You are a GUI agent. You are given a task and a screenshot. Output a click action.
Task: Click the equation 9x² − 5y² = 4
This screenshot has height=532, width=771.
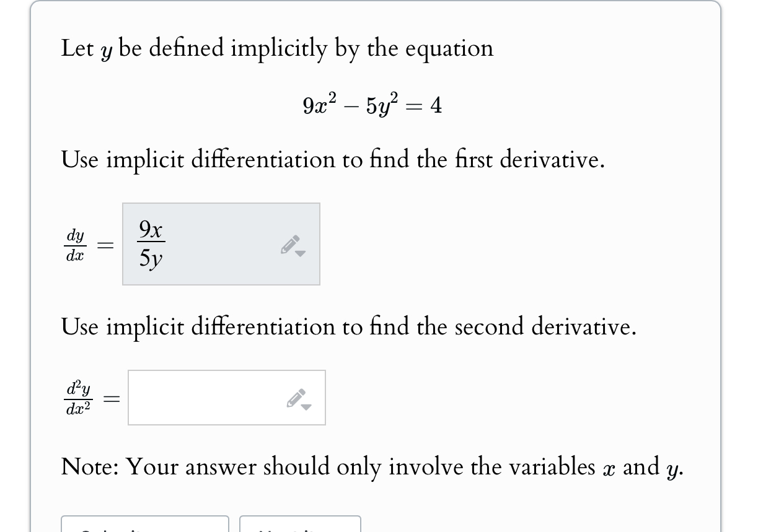click(x=372, y=104)
